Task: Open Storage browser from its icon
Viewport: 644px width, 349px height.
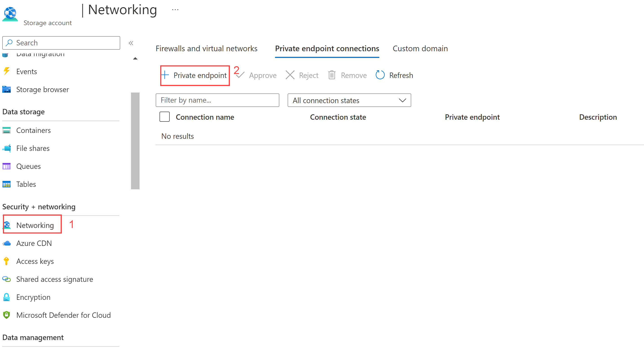Action: pyautogui.click(x=7, y=89)
